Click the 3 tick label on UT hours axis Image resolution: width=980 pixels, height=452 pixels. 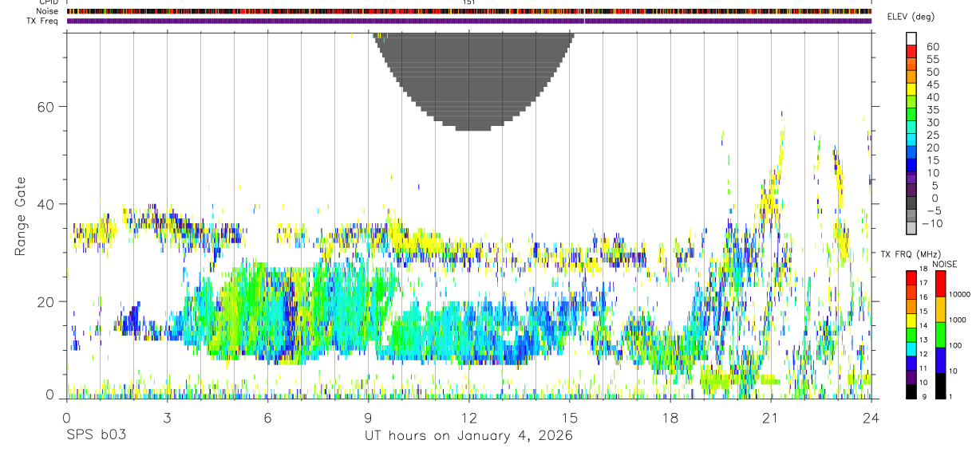click(x=167, y=417)
